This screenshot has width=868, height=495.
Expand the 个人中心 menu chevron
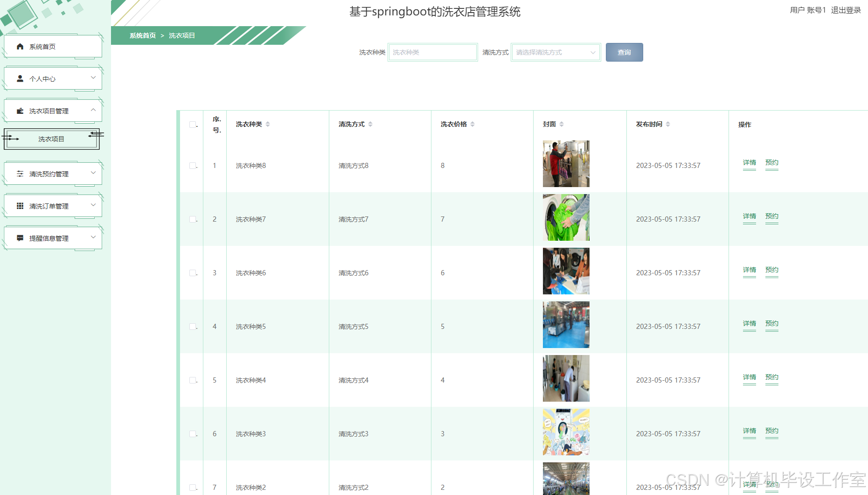[93, 78]
